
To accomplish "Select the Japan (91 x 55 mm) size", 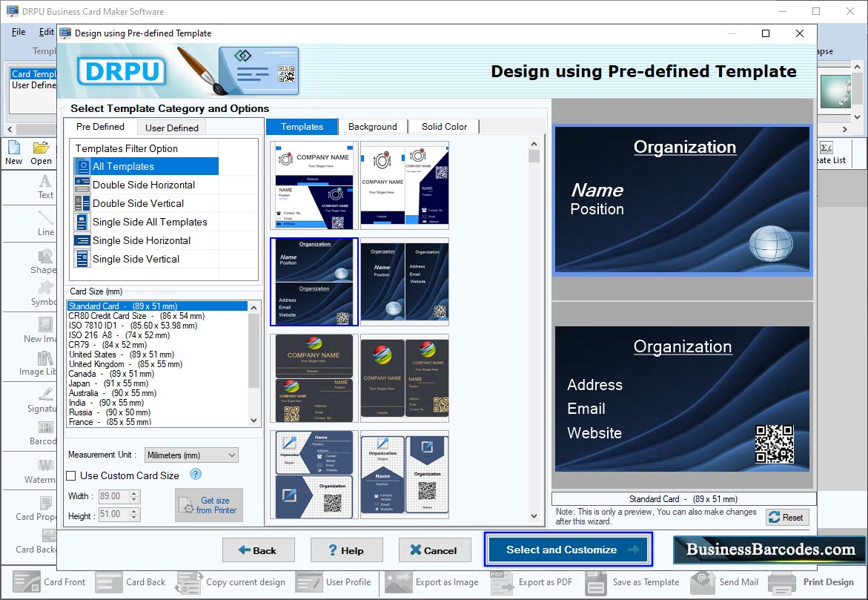I will (108, 383).
